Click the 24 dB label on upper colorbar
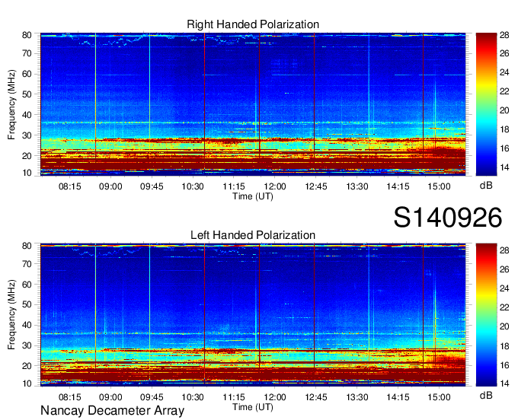This screenshot has width=518, height=420. [x=504, y=72]
